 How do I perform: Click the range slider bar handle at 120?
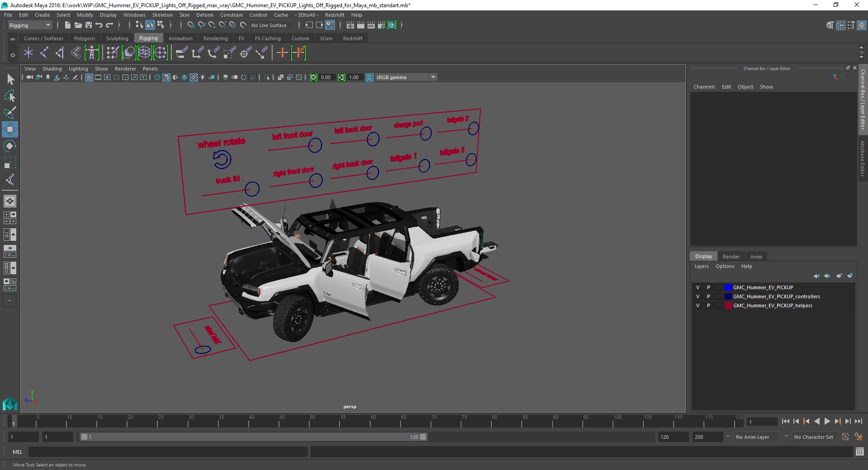point(423,437)
